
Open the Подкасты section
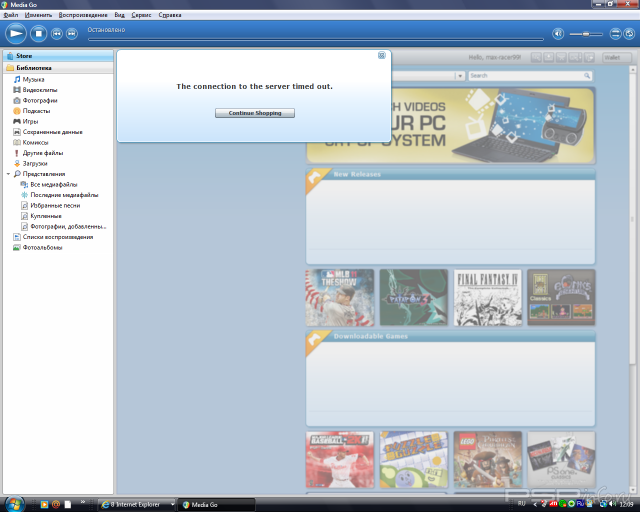coord(36,110)
